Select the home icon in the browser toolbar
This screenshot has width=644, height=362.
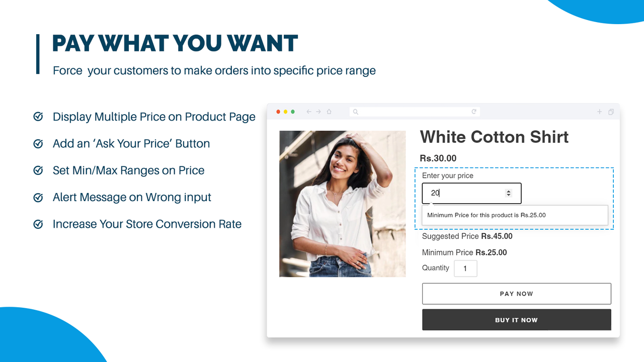click(x=329, y=112)
